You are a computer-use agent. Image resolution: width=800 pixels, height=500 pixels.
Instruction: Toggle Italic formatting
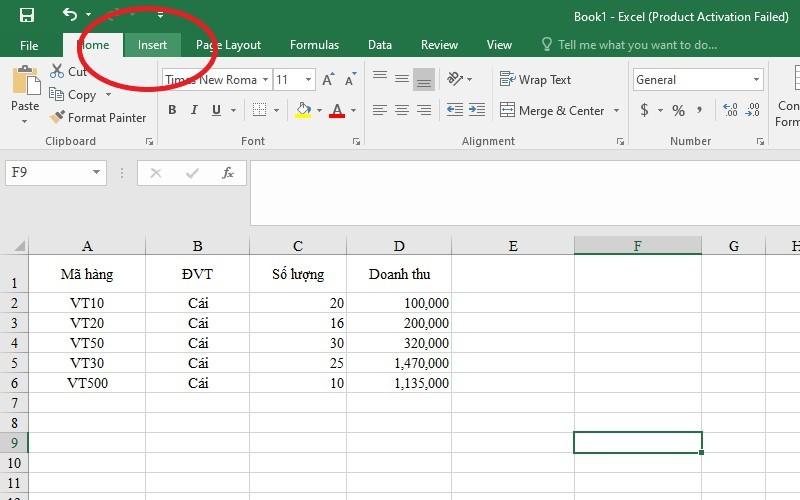(194, 110)
